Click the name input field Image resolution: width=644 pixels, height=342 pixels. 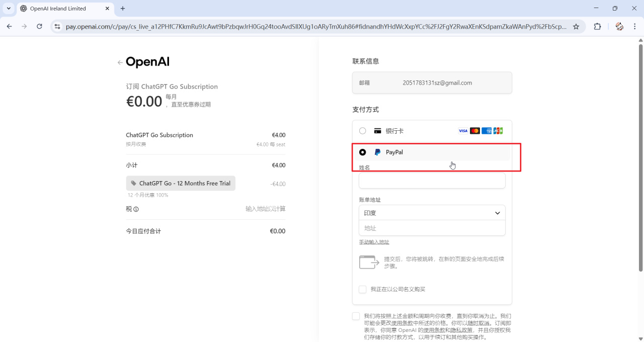432,181
